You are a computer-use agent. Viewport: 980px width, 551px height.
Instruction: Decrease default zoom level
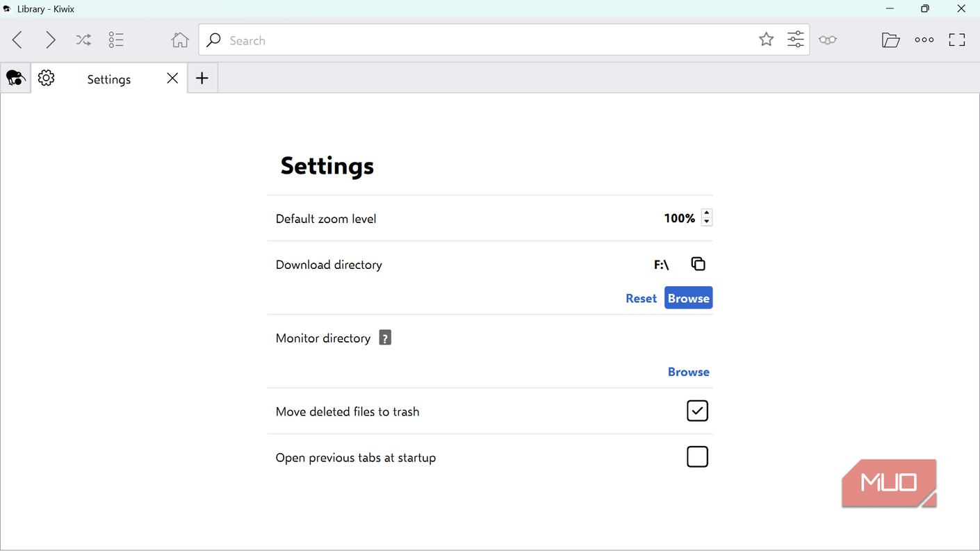707,222
